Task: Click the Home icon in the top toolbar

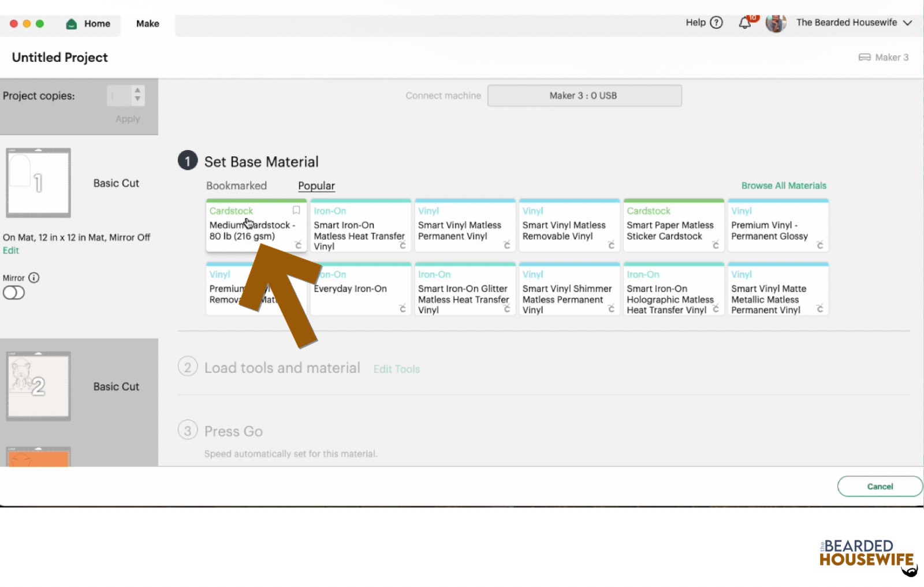Action: (71, 24)
